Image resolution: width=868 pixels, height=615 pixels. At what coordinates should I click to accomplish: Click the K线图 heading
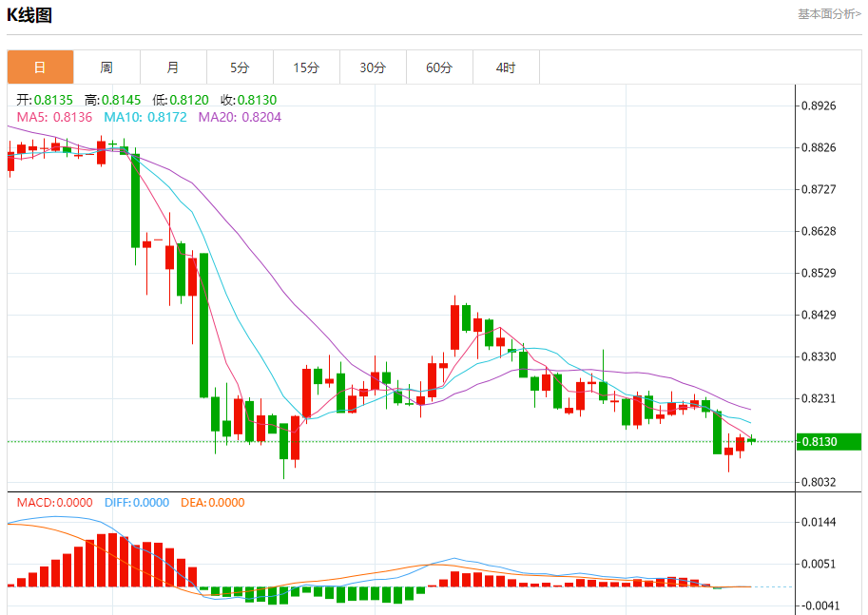(29, 15)
